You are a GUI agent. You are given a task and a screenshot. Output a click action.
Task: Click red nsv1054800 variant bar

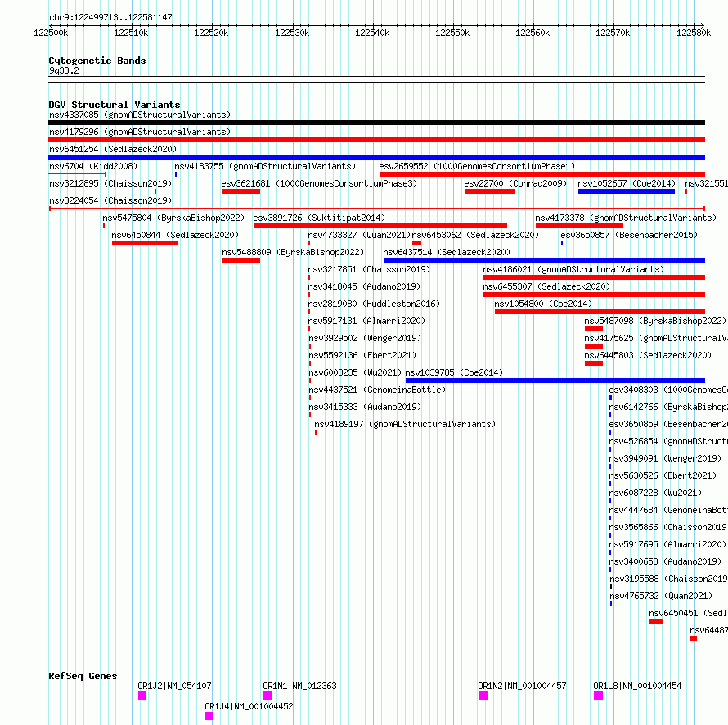point(600,312)
